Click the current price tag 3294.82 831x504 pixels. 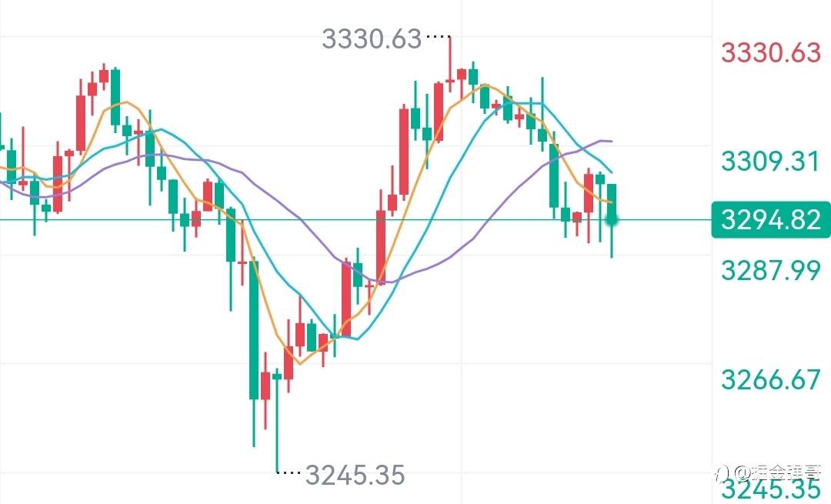[x=771, y=220]
